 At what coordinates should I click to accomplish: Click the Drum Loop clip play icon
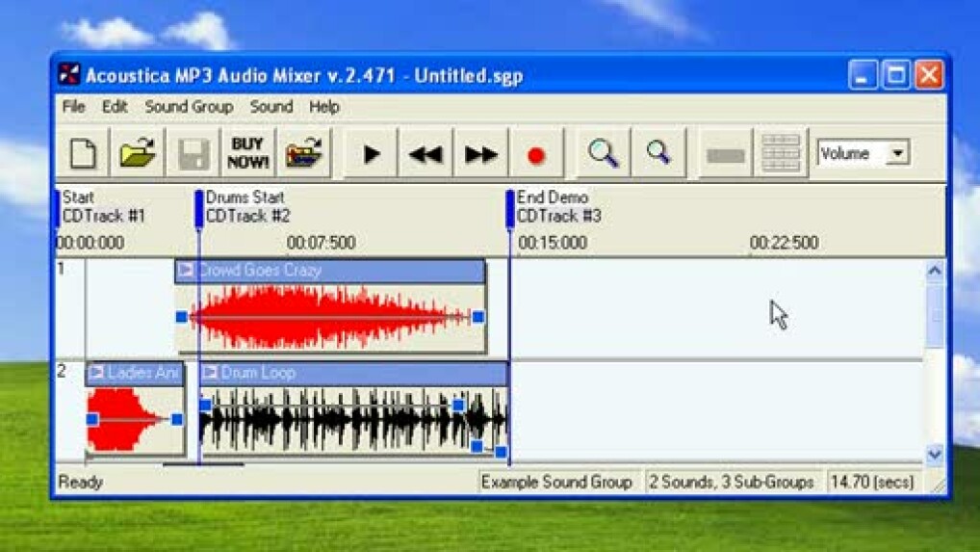pos(210,373)
